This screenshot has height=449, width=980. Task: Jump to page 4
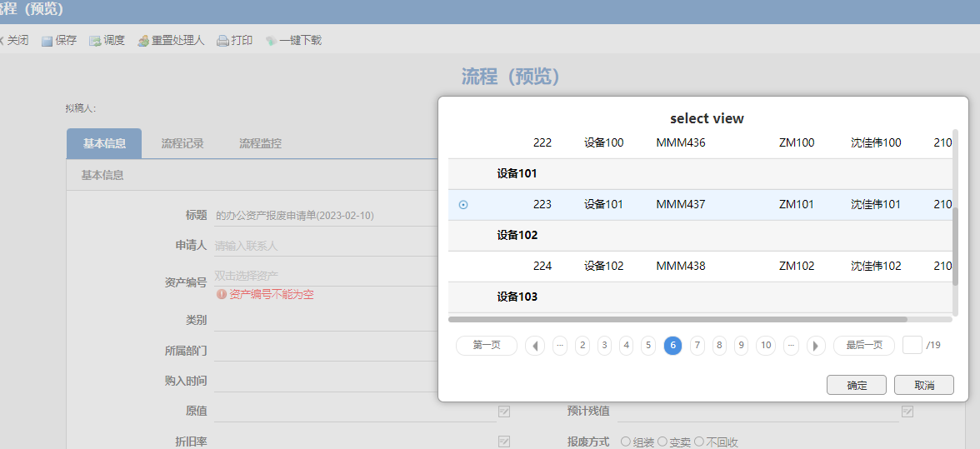pyautogui.click(x=627, y=346)
